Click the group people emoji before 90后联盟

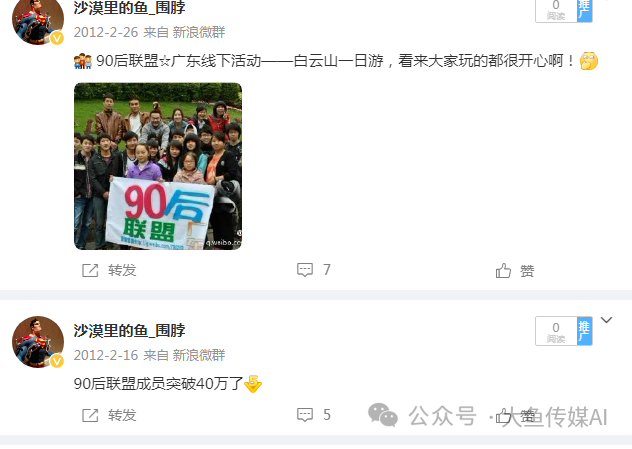pyautogui.click(x=83, y=61)
